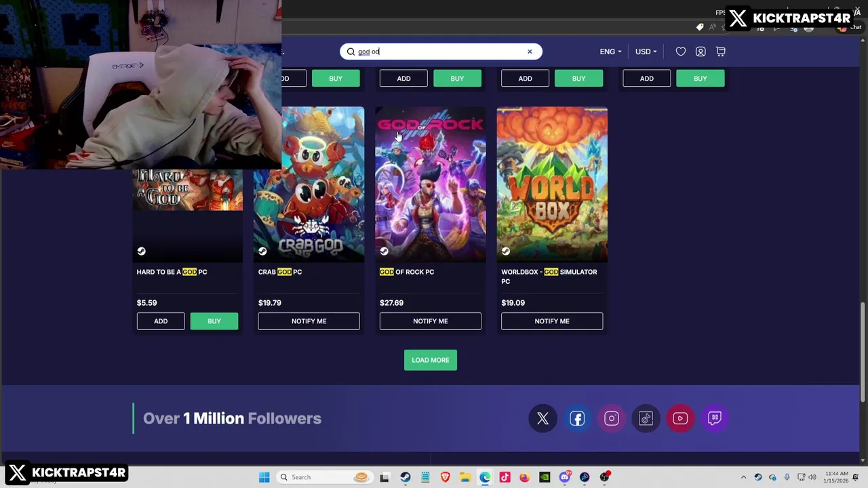The width and height of the screenshot is (868, 488).
Task: Open the USD currency dropdown
Action: tap(646, 52)
